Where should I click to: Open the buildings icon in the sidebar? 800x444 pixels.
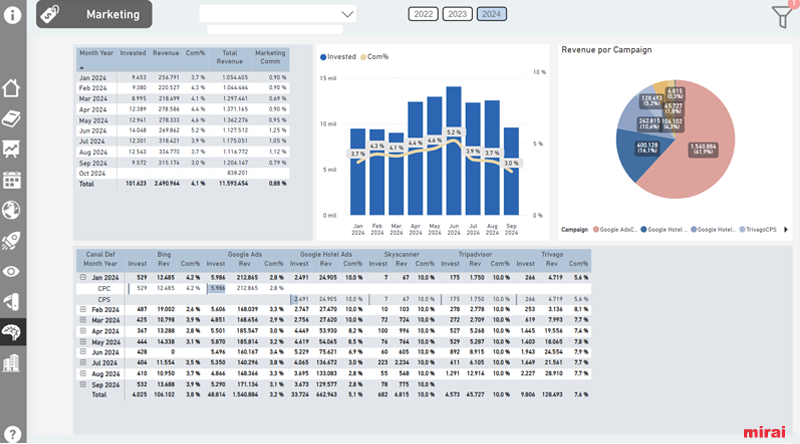coord(11,363)
